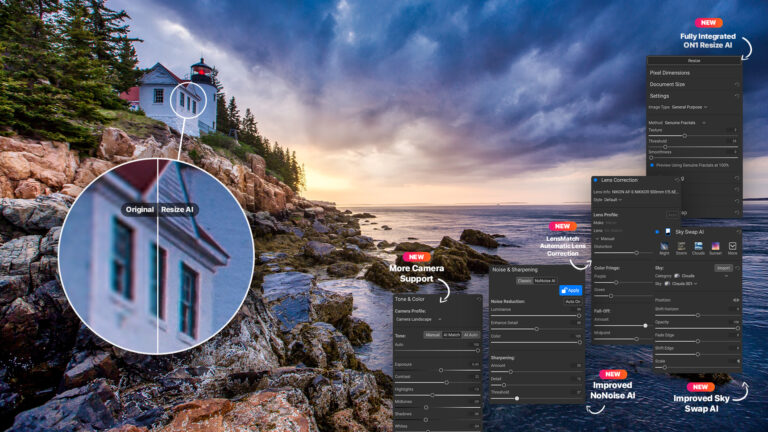
Task: Click the Sky Import button
Action: pos(723,268)
